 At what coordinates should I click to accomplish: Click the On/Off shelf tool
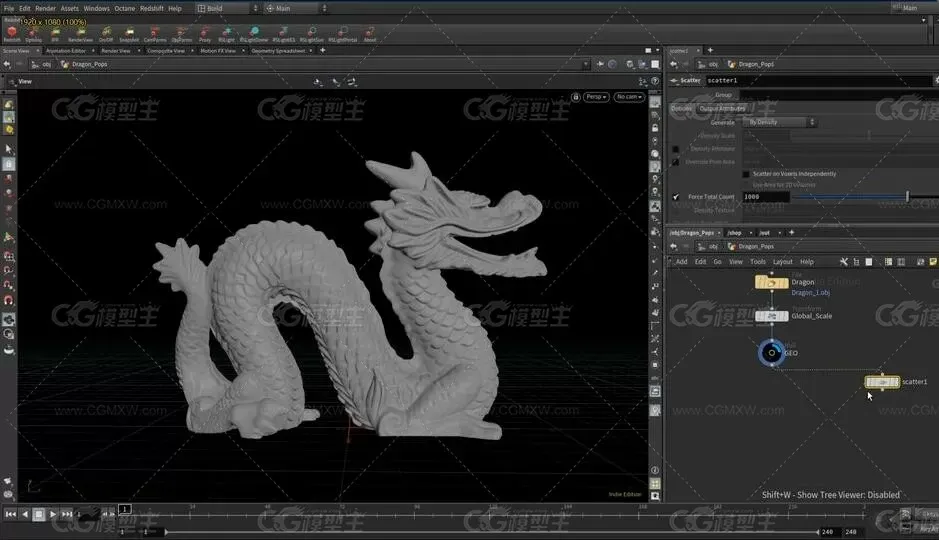[x=106, y=34]
